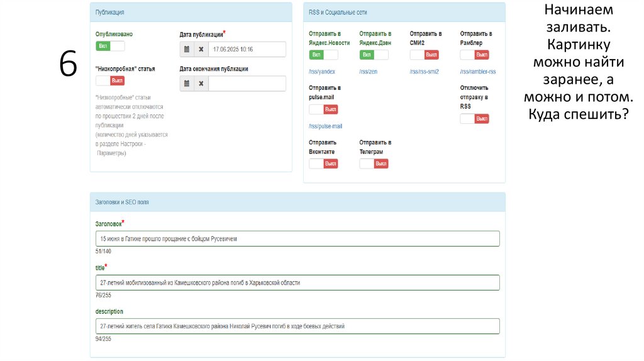Open the /rss/rambler-rss link
This screenshot has width=644, height=361.
pos(478,72)
